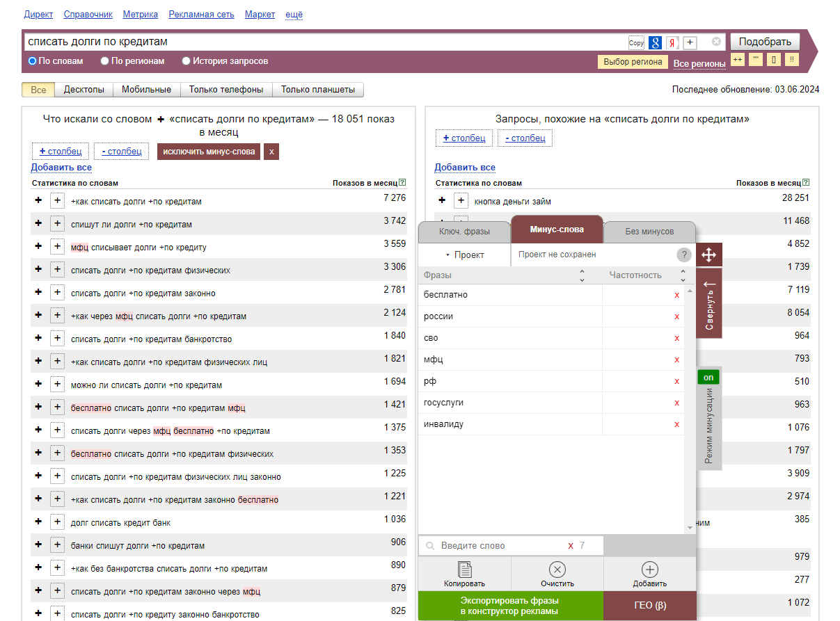
Task: Click the plus icon in search field
Action: tap(690, 42)
